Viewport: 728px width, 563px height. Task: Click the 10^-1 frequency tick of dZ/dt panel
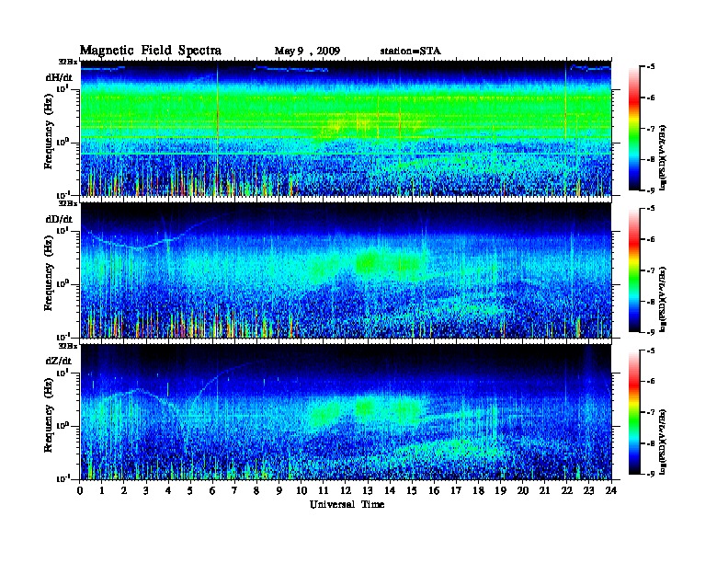coord(63,478)
